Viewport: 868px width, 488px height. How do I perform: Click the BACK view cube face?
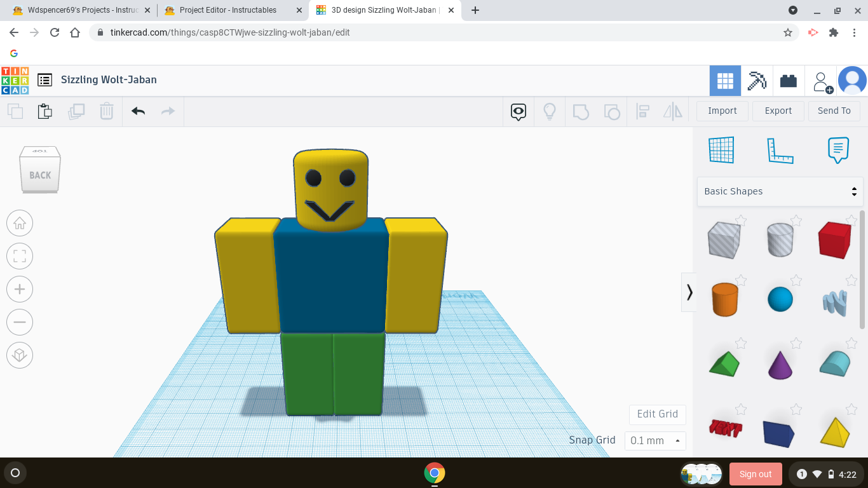pos(40,175)
